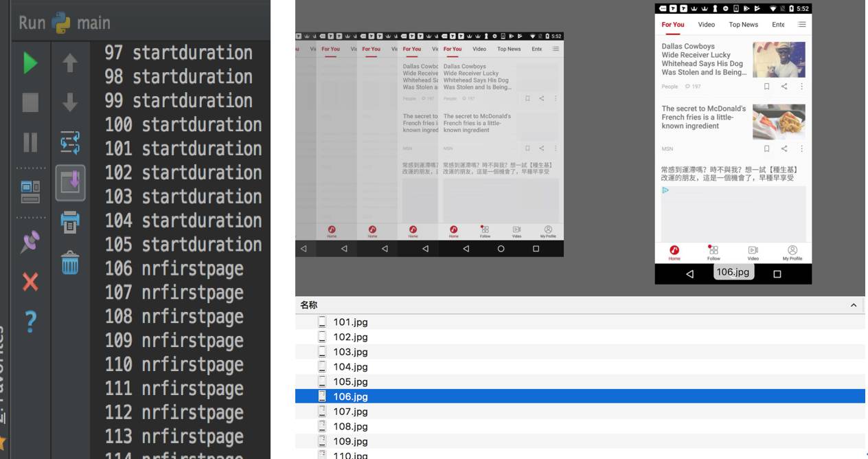Toggle soft-wrap icon in Run console
The width and height of the screenshot is (868, 459).
(x=70, y=143)
